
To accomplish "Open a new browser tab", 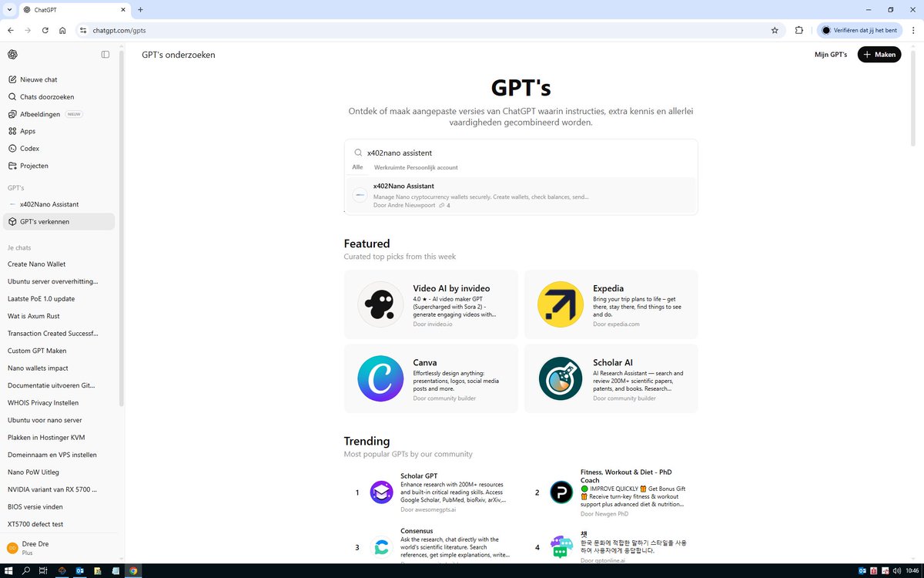I will coord(140,10).
